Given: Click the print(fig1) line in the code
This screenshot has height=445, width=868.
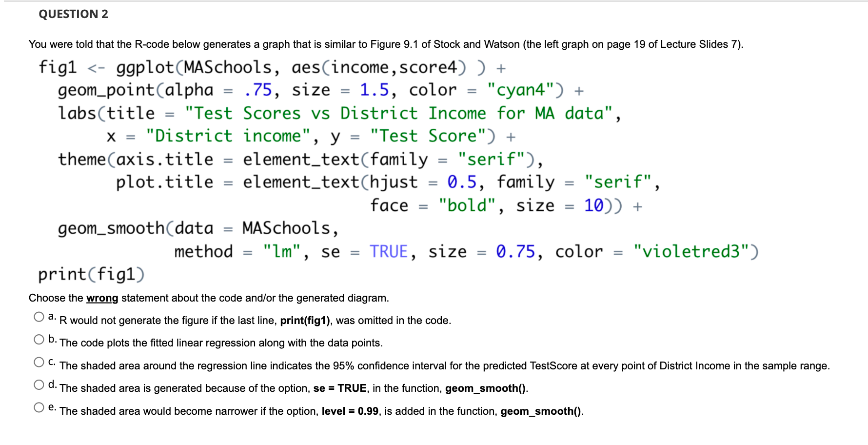Looking at the screenshot, I should pyautogui.click(x=91, y=274).
